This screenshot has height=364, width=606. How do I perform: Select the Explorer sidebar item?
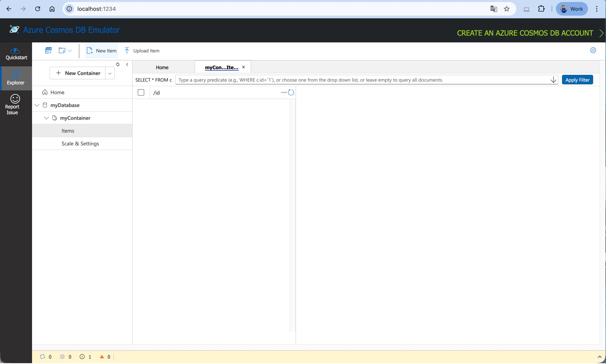point(16,78)
